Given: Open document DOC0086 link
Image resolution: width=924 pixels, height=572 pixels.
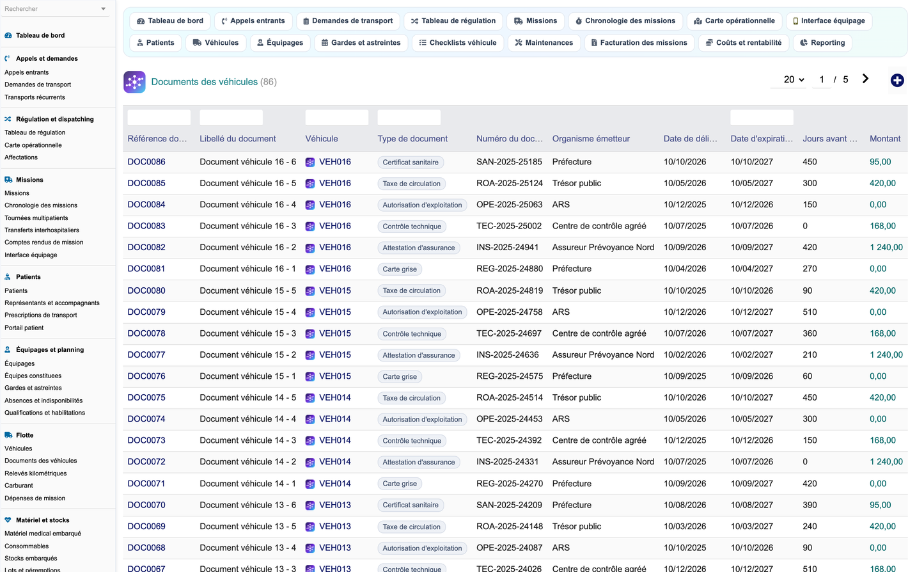Looking at the screenshot, I should pyautogui.click(x=146, y=162).
